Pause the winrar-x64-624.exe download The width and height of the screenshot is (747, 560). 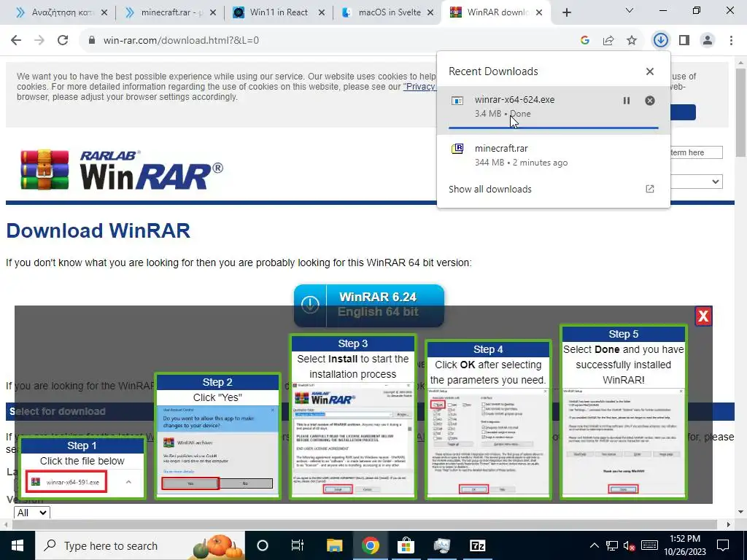627,101
